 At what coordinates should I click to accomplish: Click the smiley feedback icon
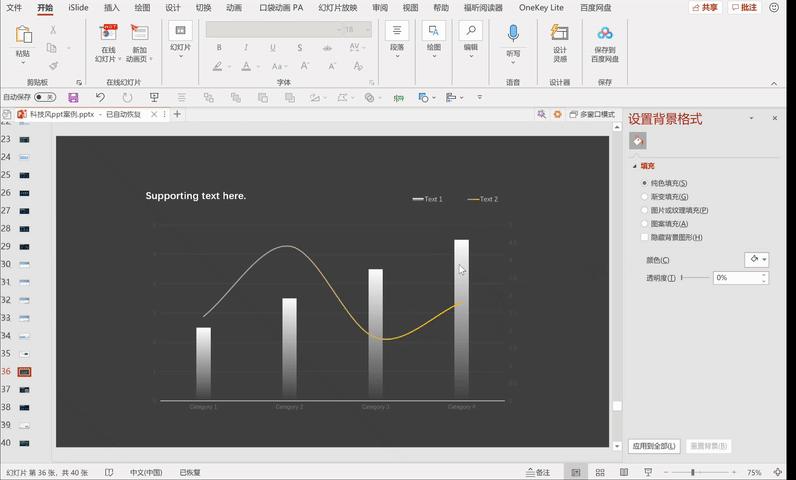tap(774, 8)
